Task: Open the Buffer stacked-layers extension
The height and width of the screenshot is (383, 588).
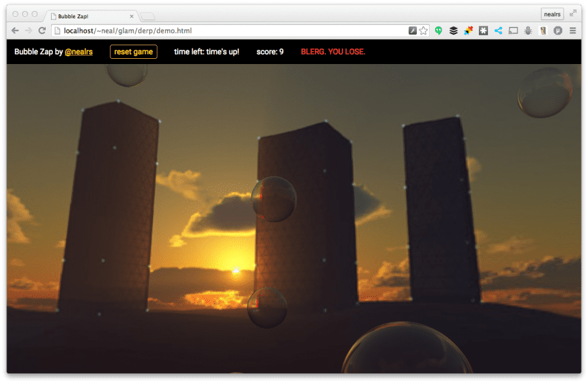Action: pos(453,31)
